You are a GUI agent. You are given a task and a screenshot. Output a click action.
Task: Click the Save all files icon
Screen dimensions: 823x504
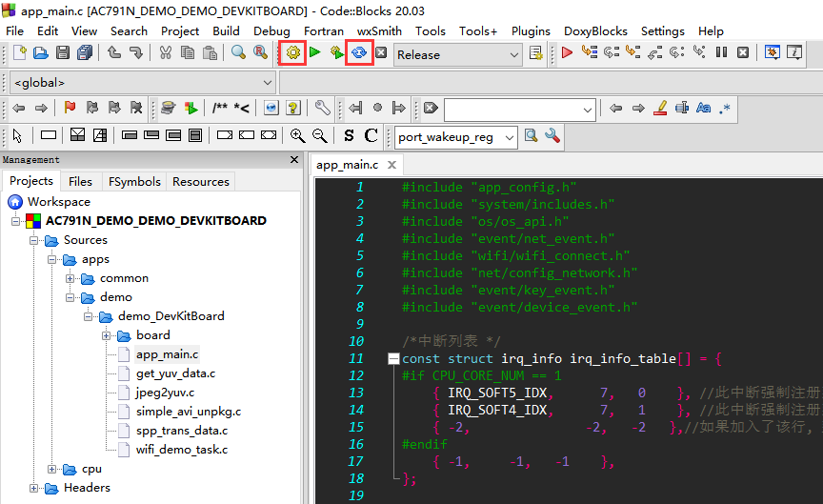point(85,52)
